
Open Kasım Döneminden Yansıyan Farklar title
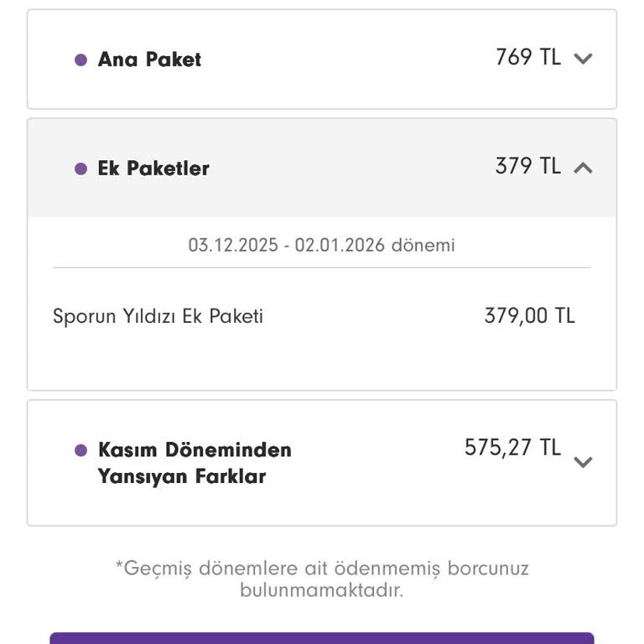tap(195, 463)
